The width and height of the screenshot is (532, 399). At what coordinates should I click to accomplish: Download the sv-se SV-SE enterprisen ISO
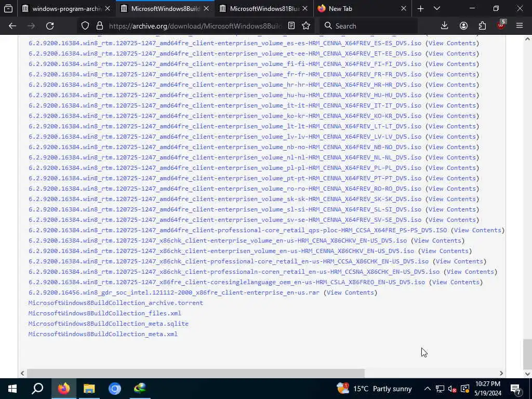224,220
